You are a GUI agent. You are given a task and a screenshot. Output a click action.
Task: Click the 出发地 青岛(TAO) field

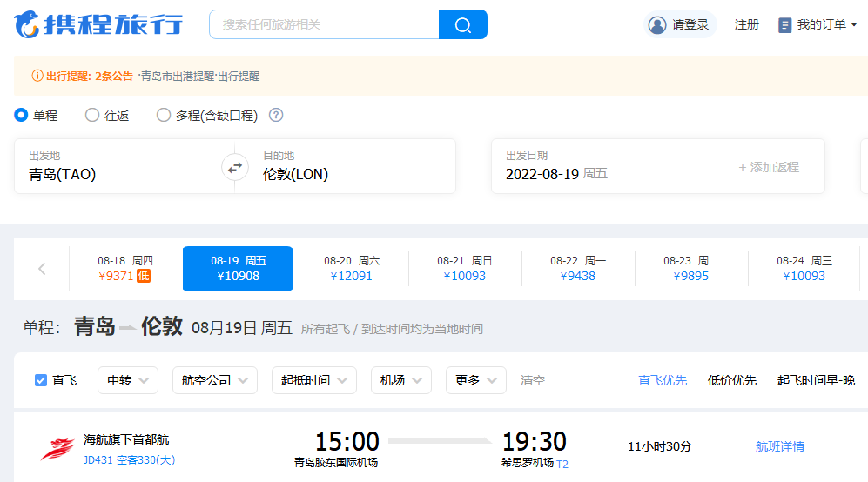click(x=118, y=166)
